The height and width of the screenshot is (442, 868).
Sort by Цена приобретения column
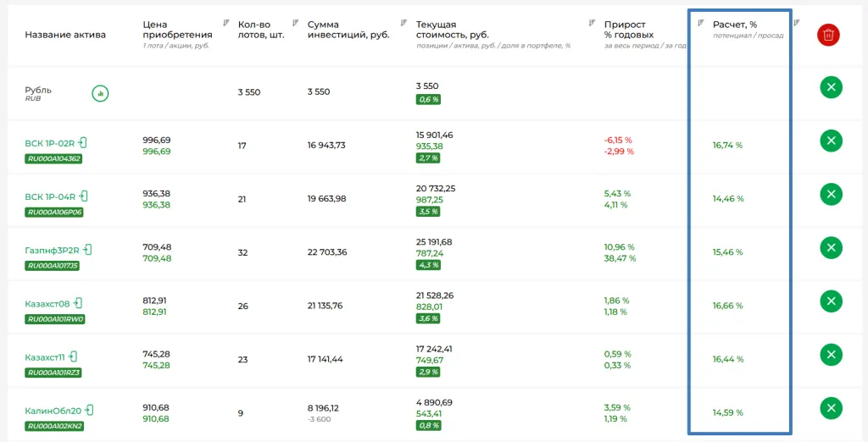click(226, 23)
